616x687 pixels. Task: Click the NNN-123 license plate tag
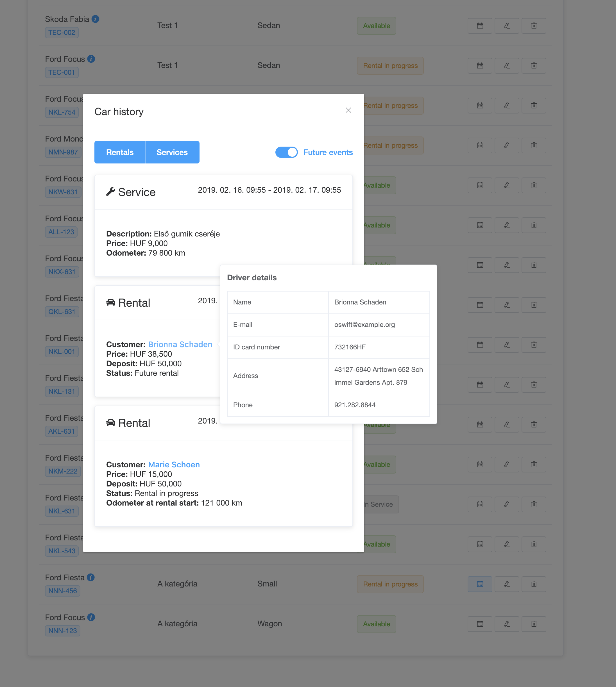coord(63,631)
